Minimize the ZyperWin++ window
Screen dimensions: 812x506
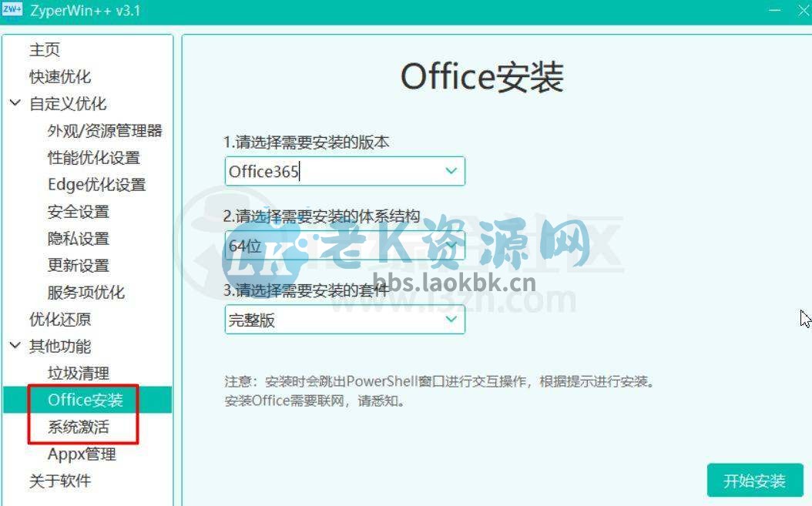[x=775, y=10]
